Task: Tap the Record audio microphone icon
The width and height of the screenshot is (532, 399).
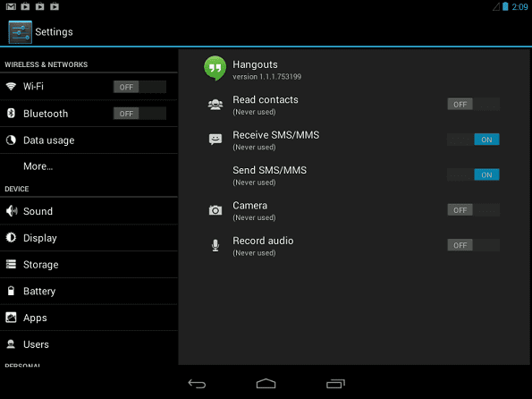Action: coord(215,245)
